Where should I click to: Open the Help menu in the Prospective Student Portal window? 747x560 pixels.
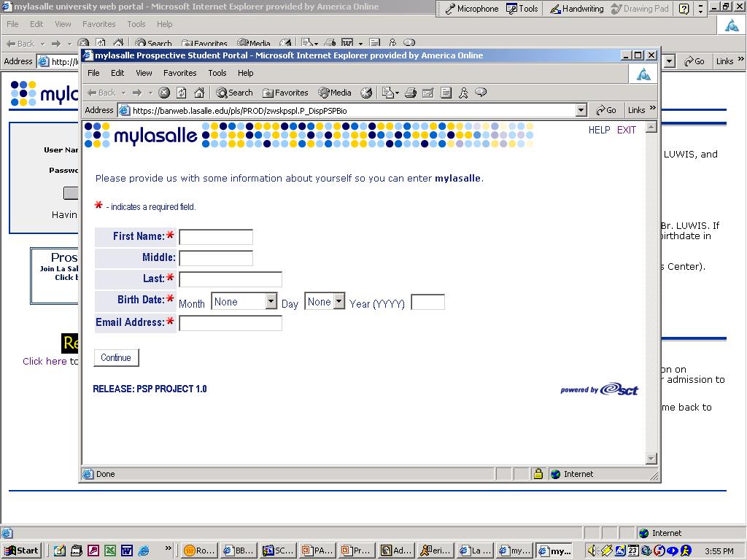tap(245, 73)
